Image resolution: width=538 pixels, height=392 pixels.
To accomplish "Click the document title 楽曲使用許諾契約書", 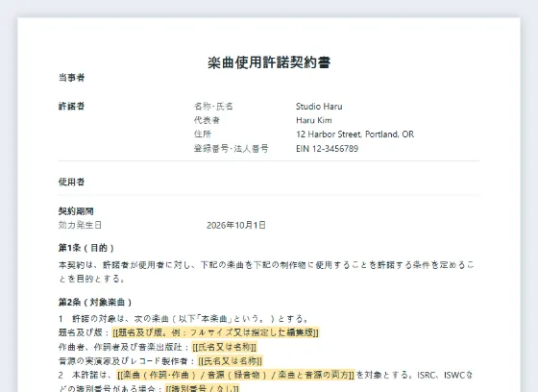I will click(269, 62).
